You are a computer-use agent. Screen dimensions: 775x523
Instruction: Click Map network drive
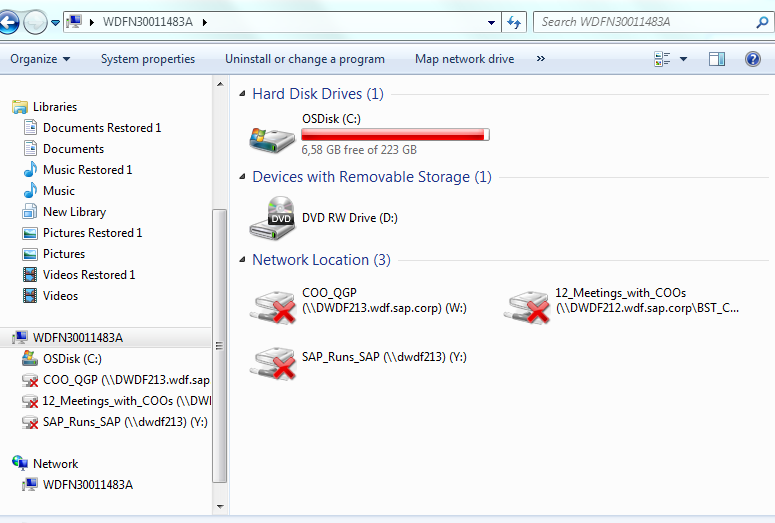(465, 59)
